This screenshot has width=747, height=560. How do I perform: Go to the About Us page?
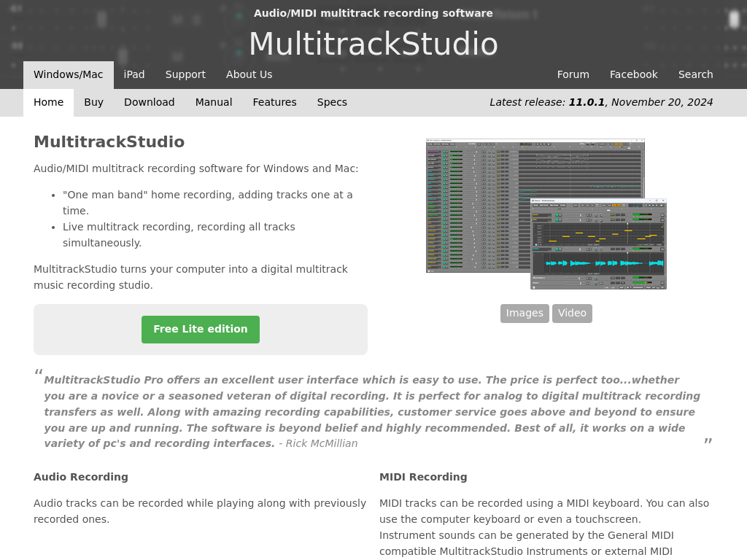tap(249, 74)
